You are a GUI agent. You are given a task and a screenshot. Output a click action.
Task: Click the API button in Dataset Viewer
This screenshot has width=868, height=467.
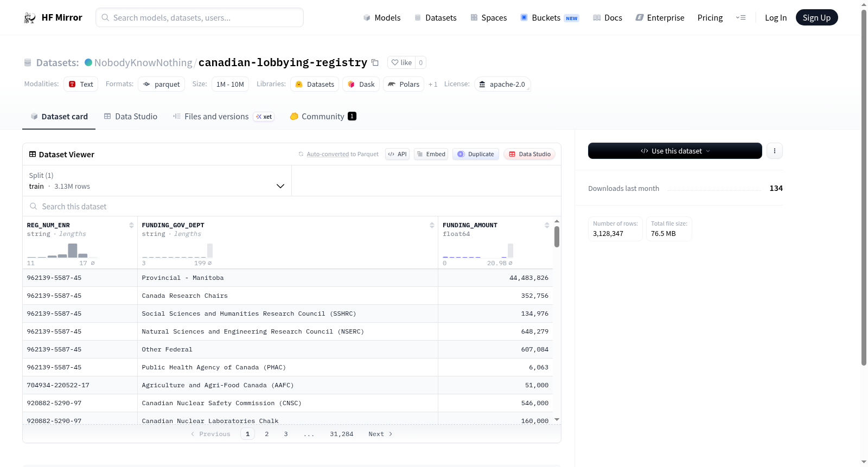397,154
